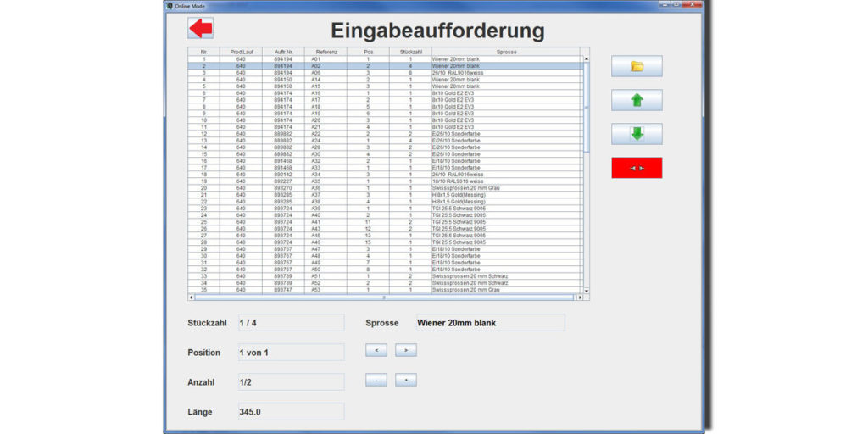The image size is (868, 434).
Task: Sort by the 'Nr.' column header
Action: pyautogui.click(x=203, y=52)
